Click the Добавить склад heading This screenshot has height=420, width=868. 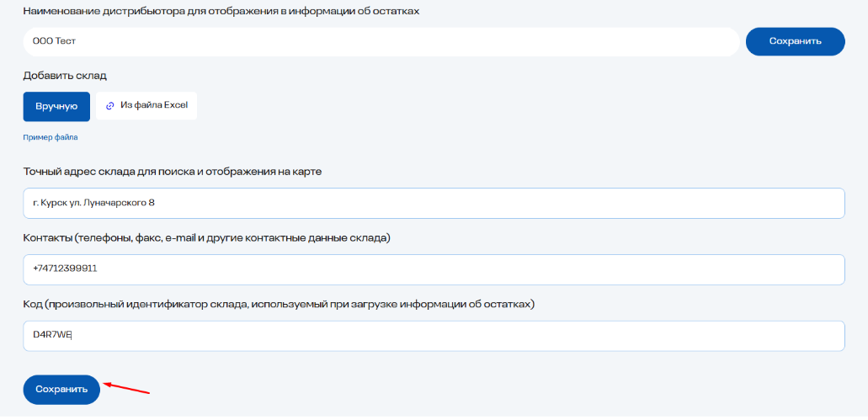coord(65,76)
